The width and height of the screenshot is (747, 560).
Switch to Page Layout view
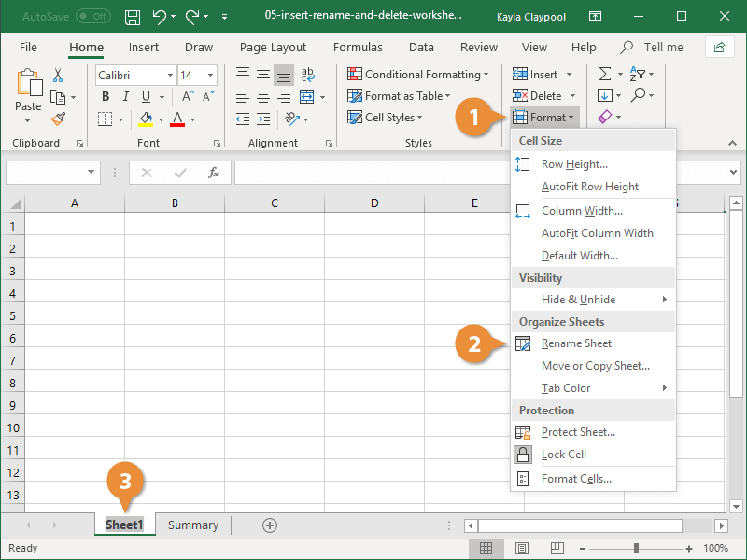click(522, 549)
